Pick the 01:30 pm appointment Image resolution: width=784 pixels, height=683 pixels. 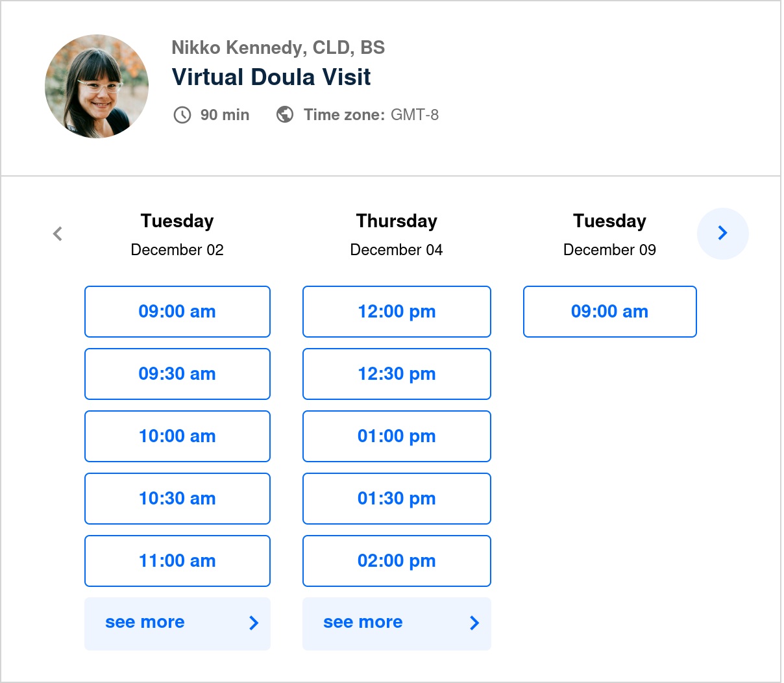click(x=397, y=499)
